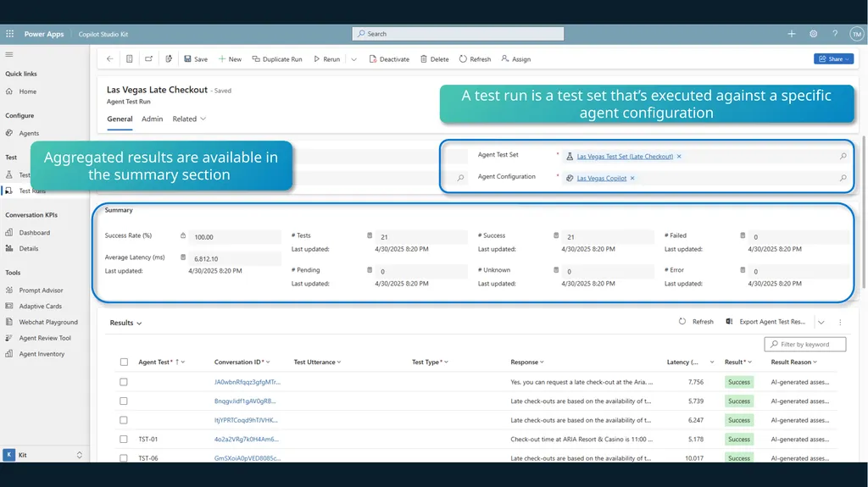Image resolution: width=868 pixels, height=487 pixels.
Task: Click Duplicate Run in the toolbar
Action: tap(277, 58)
